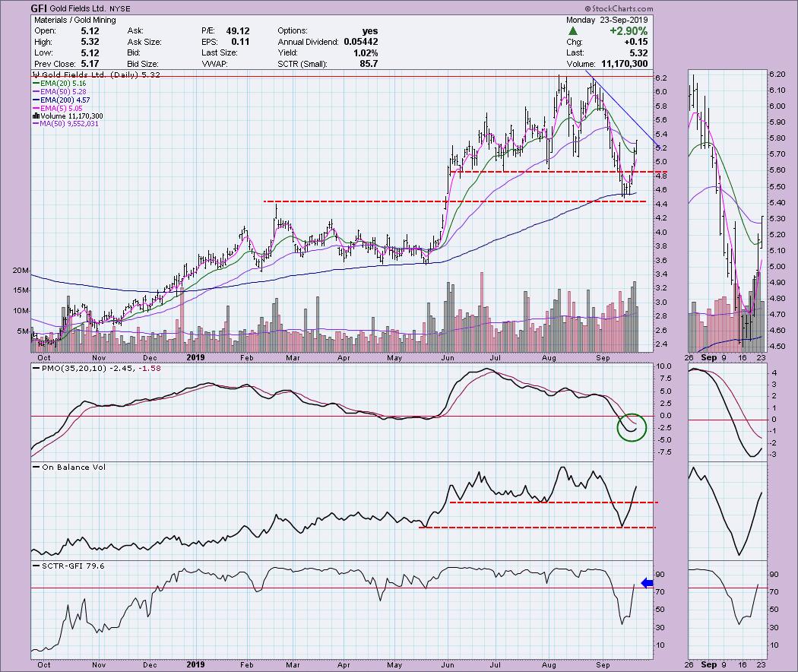The width and height of the screenshot is (798, 672).
Task: Click the 'On Balance Vol' panel label
Action: point(74,467)
